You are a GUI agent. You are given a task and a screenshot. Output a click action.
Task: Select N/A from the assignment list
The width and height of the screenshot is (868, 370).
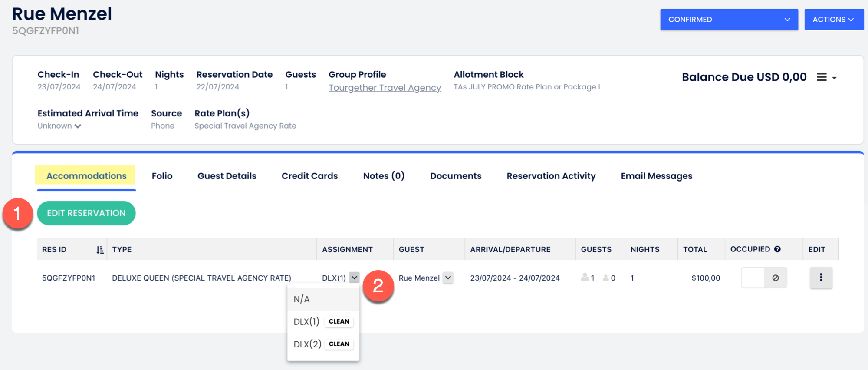(302, 299)
